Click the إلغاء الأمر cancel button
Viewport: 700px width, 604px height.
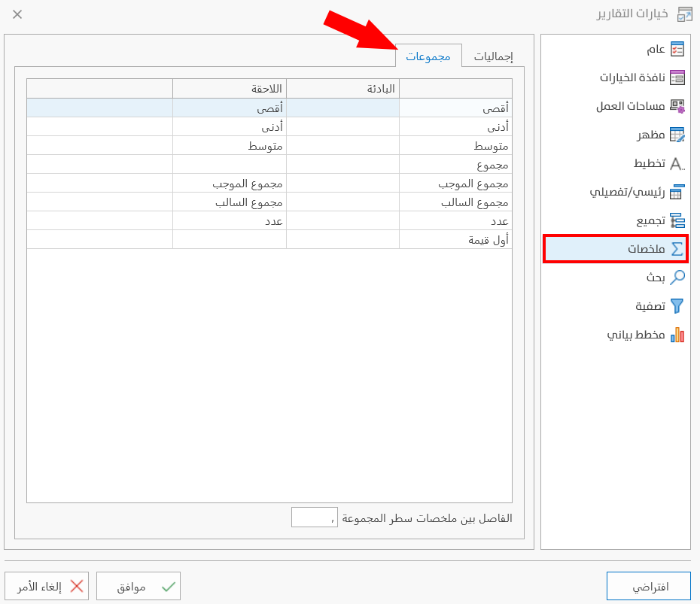pyautogui.click(x=47, y=586)
